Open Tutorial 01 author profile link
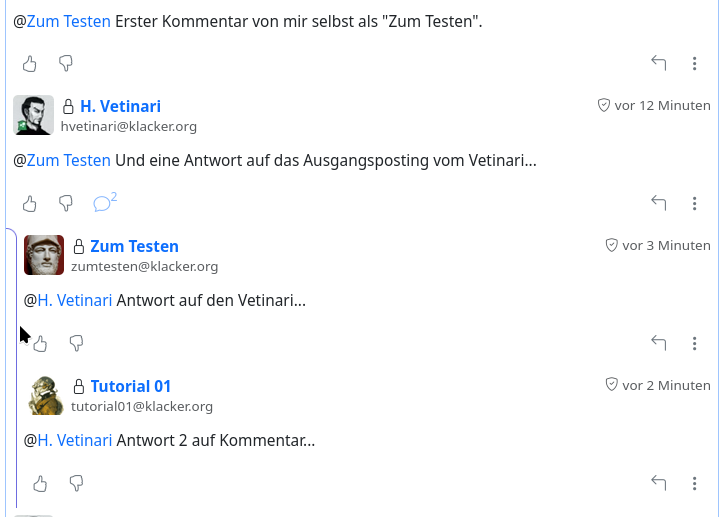723x517 pixels. [131, 386]
